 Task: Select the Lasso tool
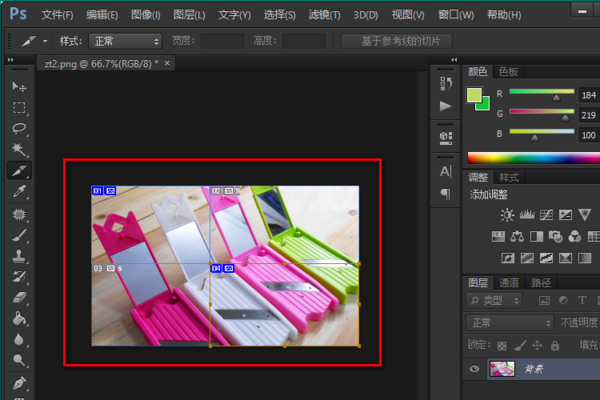tap(19, 128)
